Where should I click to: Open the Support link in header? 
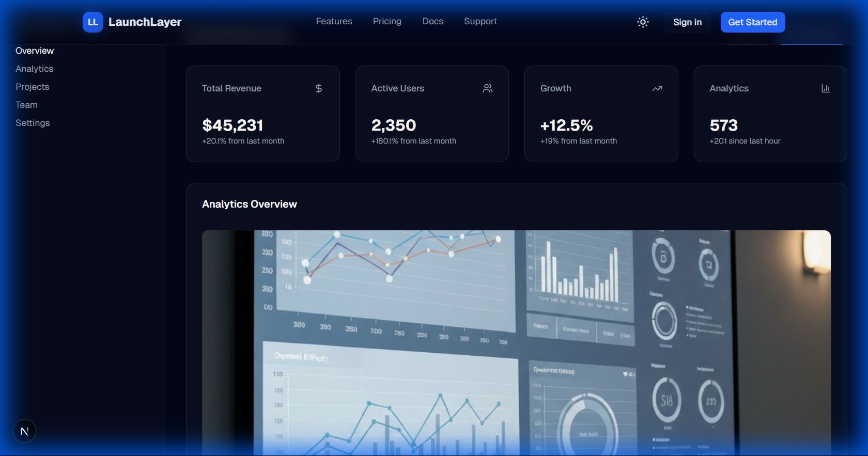tap(481, 21)
